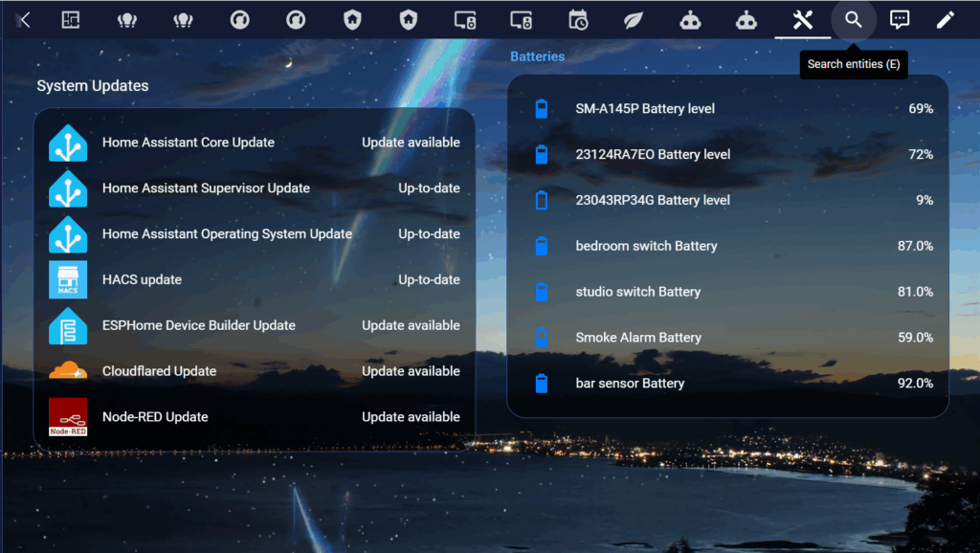Click Cloudflared's Update available status
980x553 pixels.
coord(411,371)
